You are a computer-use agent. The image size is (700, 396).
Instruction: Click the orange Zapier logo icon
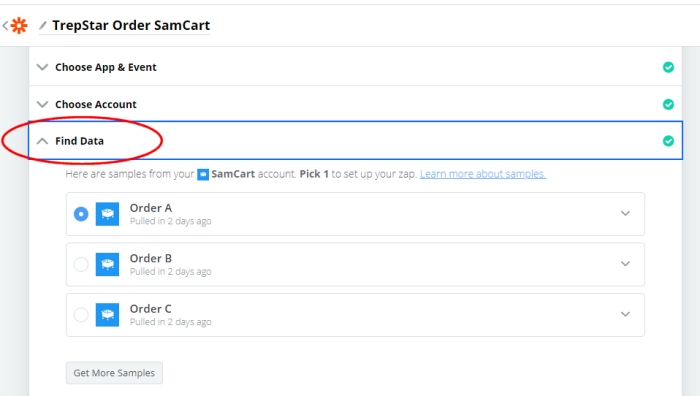click(19, 25)
